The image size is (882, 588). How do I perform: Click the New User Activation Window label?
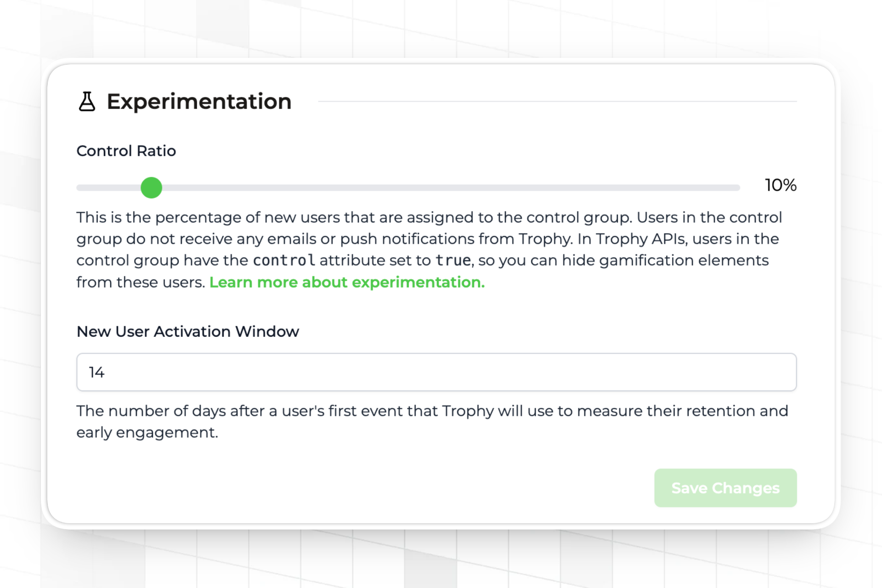pyautogui.click(x=188, y=331)
